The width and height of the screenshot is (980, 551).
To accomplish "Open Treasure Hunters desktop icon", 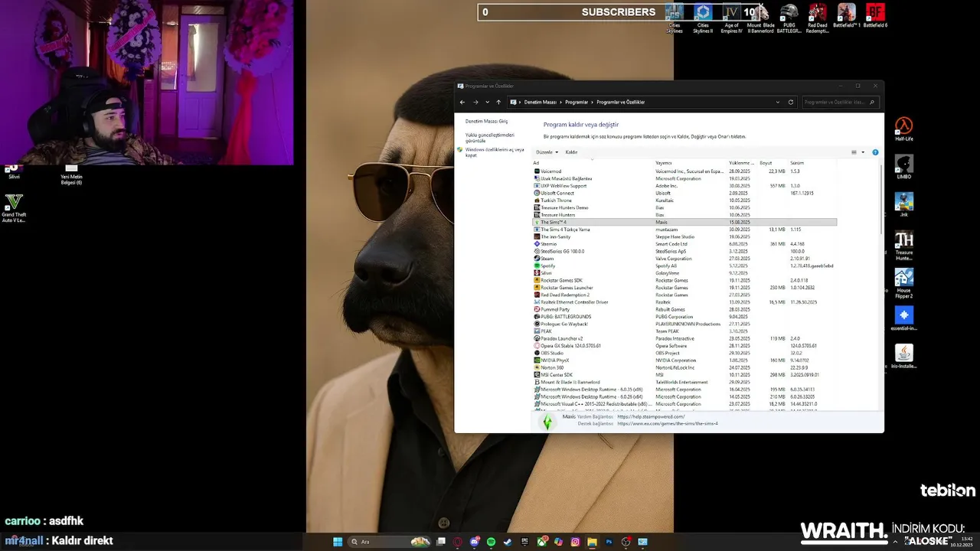I will coord(904,245).
